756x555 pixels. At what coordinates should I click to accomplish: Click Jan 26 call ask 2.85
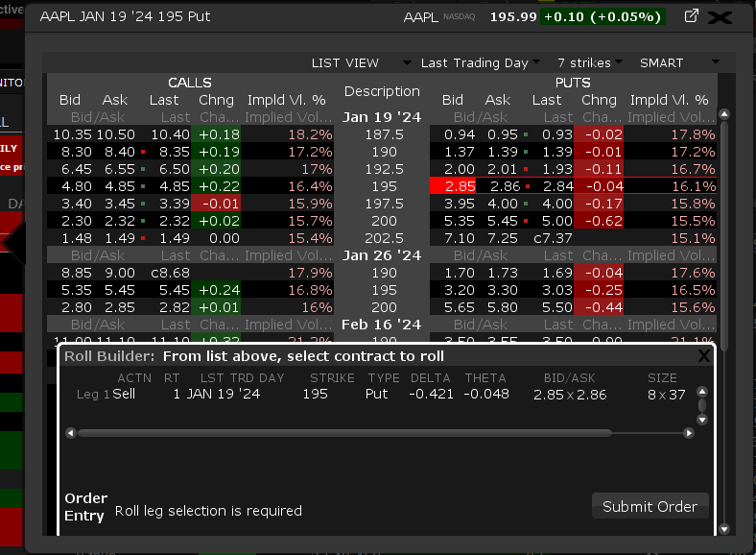click(120, 307)
